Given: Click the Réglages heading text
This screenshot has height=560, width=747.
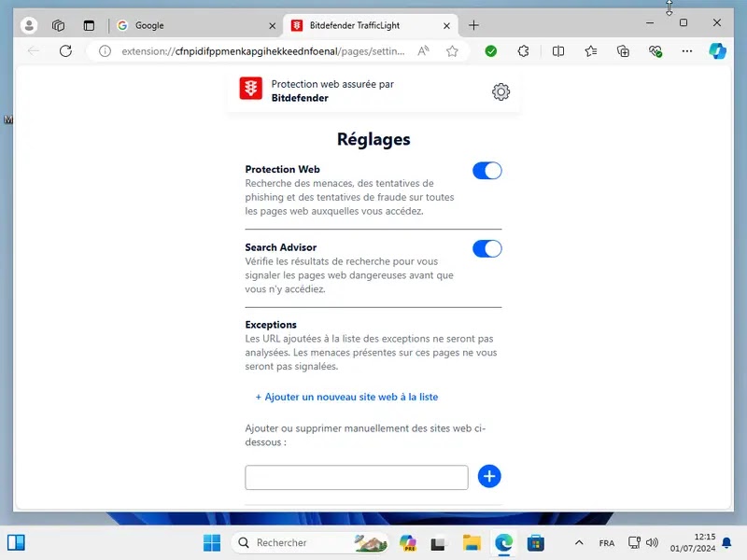Looking at the screenshot, I should (x=373, y=139).
